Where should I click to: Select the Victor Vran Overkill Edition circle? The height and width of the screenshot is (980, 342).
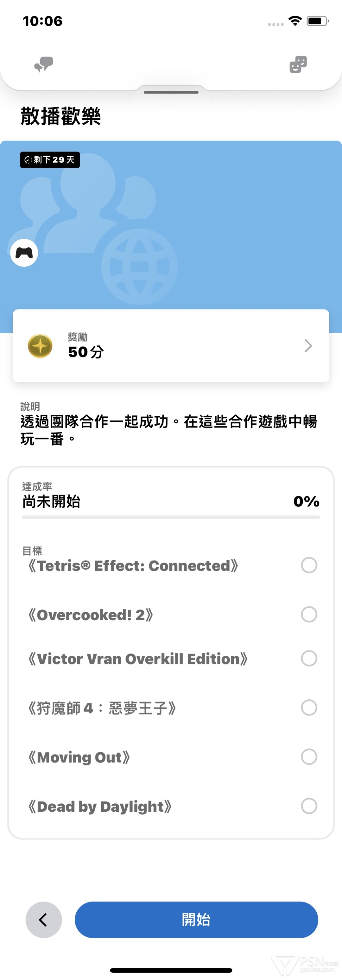click(x=309, y=659)
